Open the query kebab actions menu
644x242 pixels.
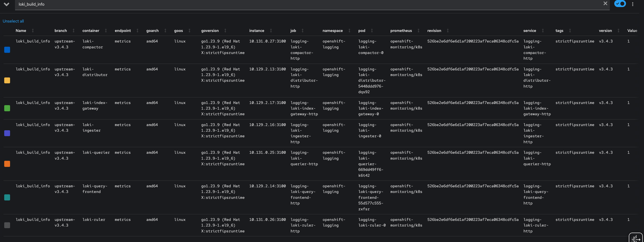pos(633,4)
